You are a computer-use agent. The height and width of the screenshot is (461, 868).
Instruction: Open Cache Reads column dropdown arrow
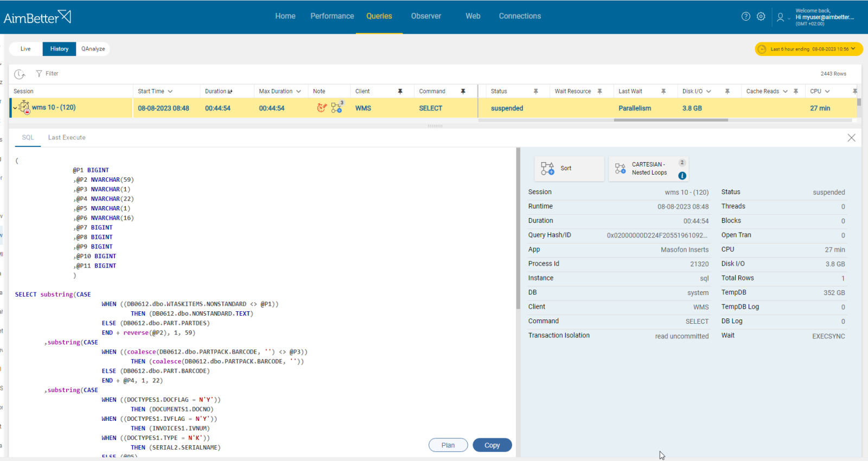785,92
